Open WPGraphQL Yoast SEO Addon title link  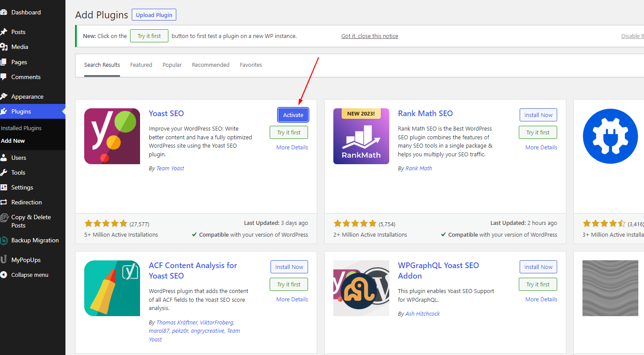coord(438,270)
